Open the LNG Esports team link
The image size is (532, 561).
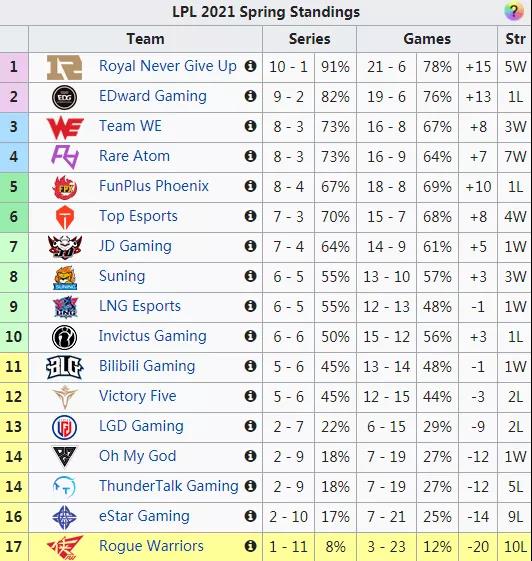point(140,306)
